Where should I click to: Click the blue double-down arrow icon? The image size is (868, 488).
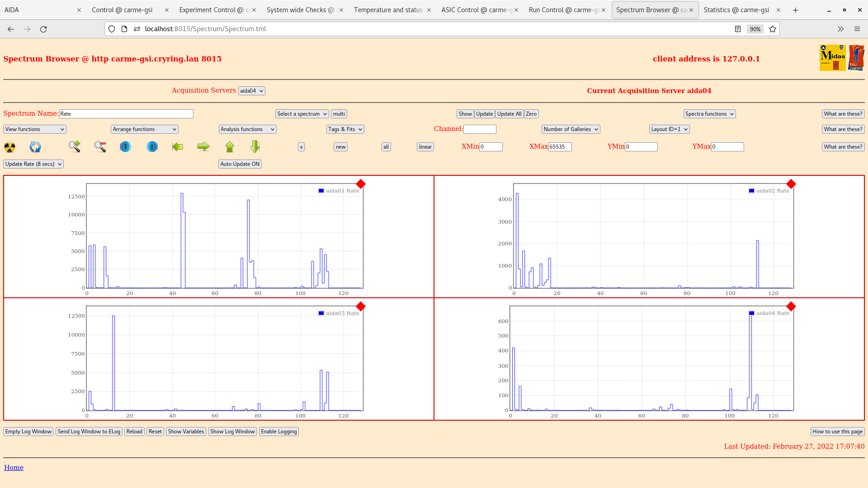125,146
